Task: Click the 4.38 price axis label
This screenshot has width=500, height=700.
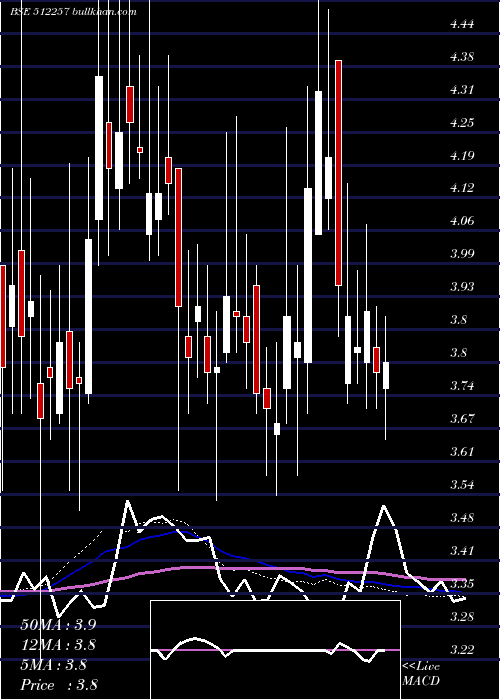Action: coord(462,57)
